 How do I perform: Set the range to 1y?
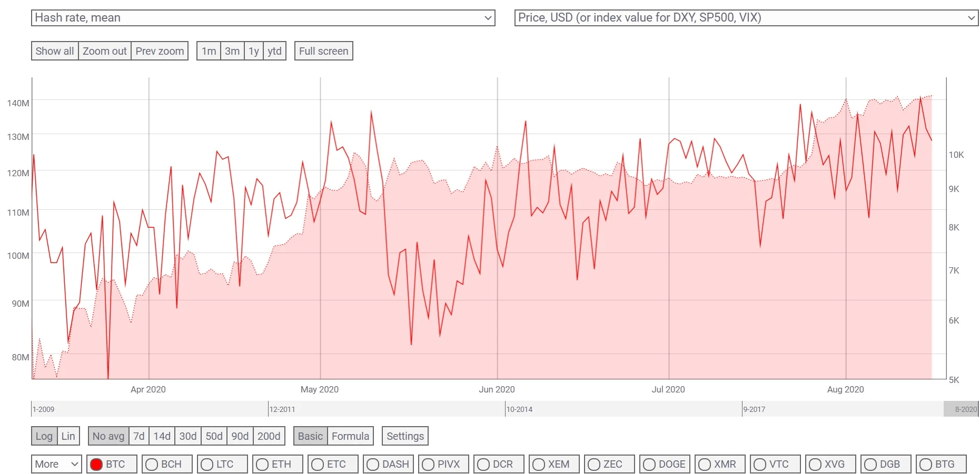(254, 51)
